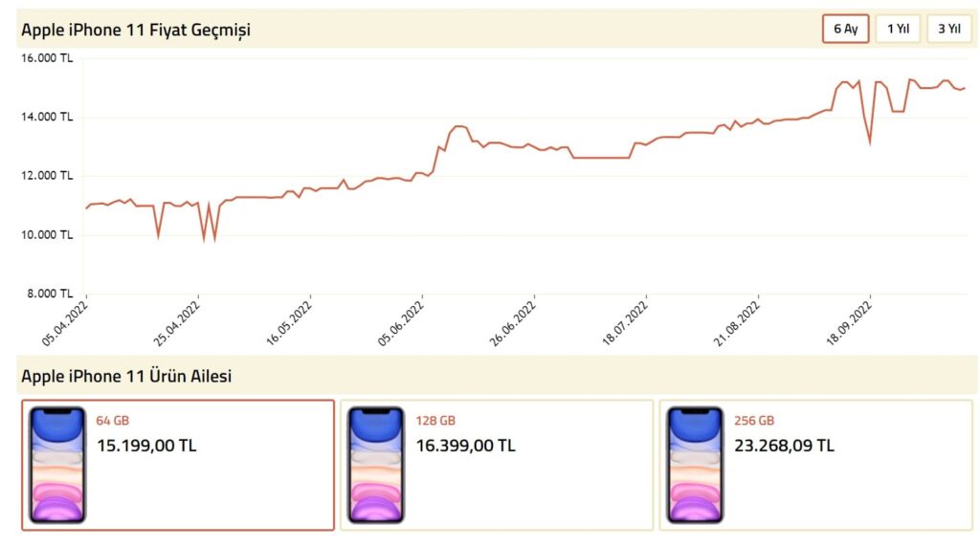Click the 23.268,09 TL price
This screenshot has height=547, width=980.
tap(785, 446)
